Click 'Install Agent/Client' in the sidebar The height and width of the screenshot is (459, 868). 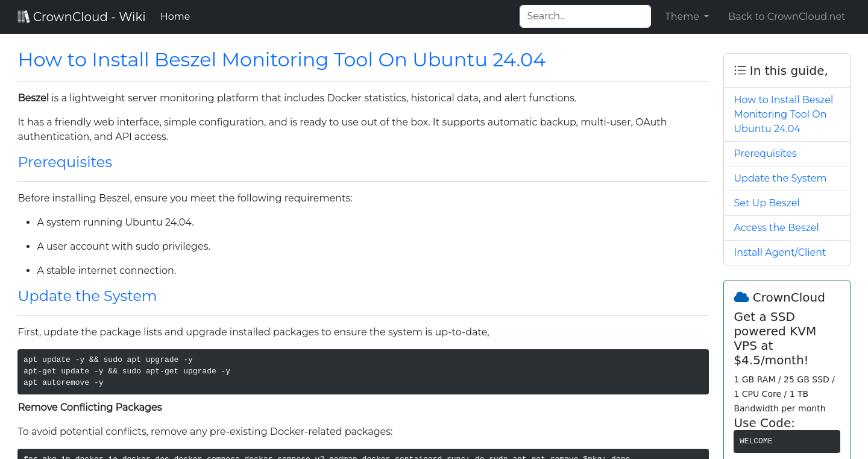[x=780, y=252]
